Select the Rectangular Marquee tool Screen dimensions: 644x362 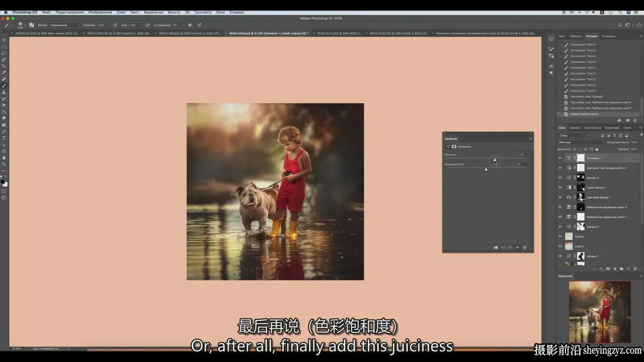(4, 46)
